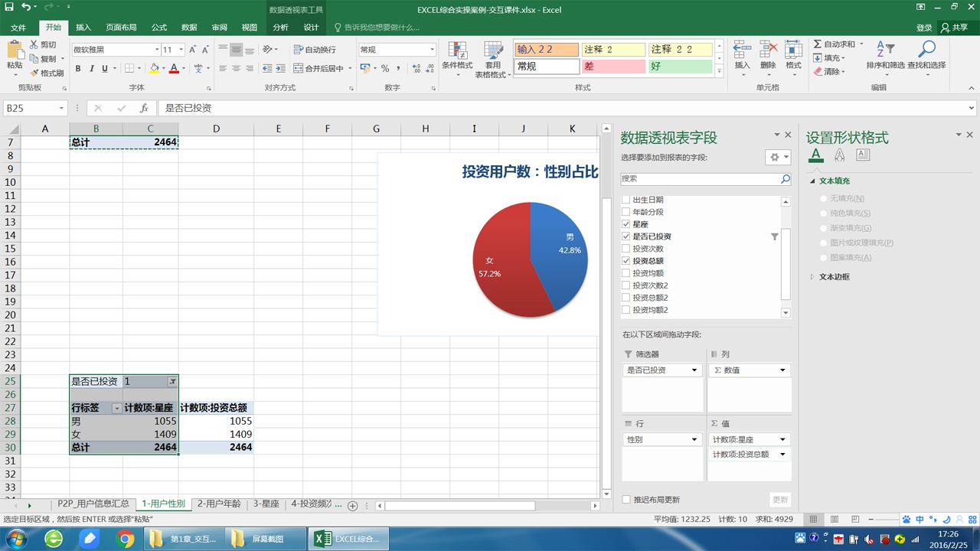This screenshot has width=980, height=551.
Task: Apply the yellow fill color bucket
Action: (154, 68)
